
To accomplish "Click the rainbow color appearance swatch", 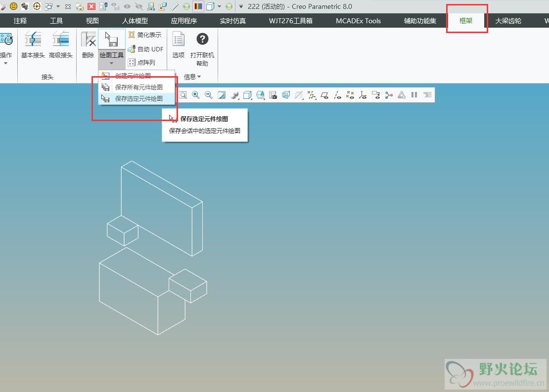I will [x=198, y=6].
